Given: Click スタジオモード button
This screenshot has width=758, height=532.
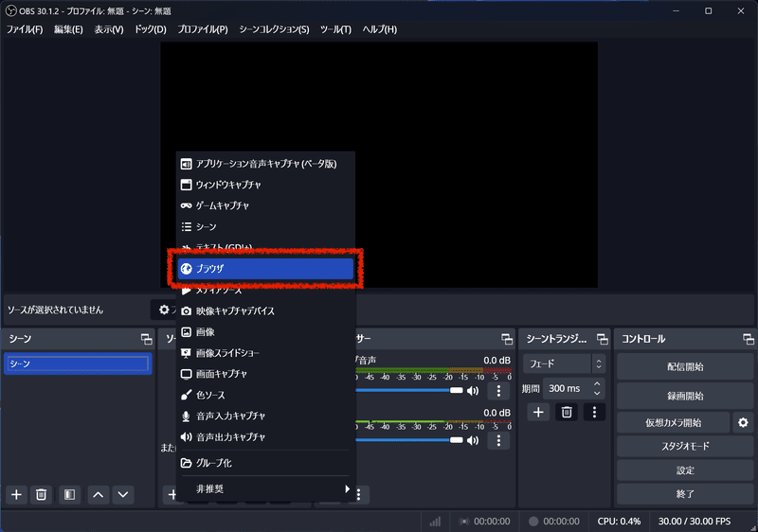Looking at the screenshot, I should point(685,446).
